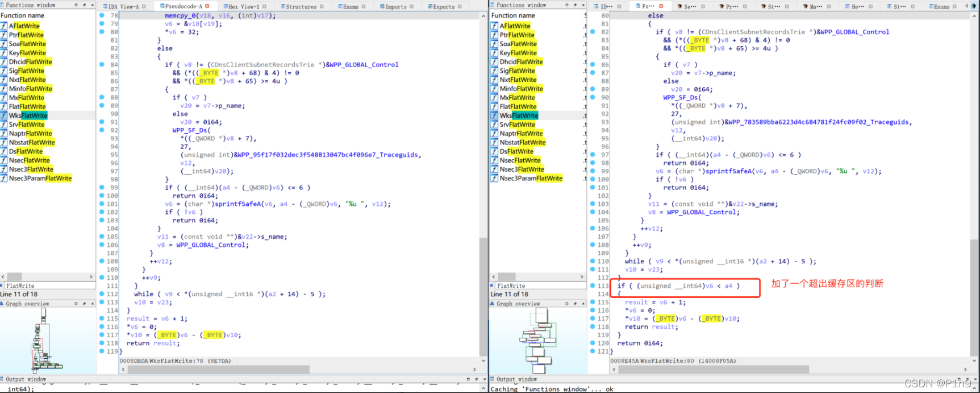This screenshot has width=980, height=393.
Task: Select NsecFlatWrite in right function list
Action: click(520, 160)
